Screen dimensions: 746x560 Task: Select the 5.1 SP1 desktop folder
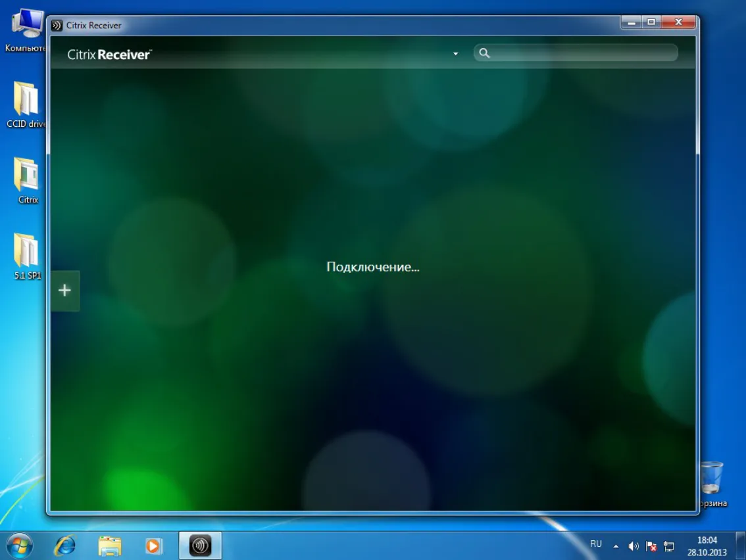[27, 256]
